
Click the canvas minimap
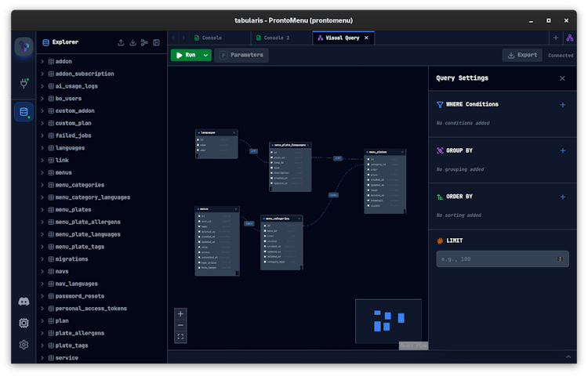click(389, 321)
